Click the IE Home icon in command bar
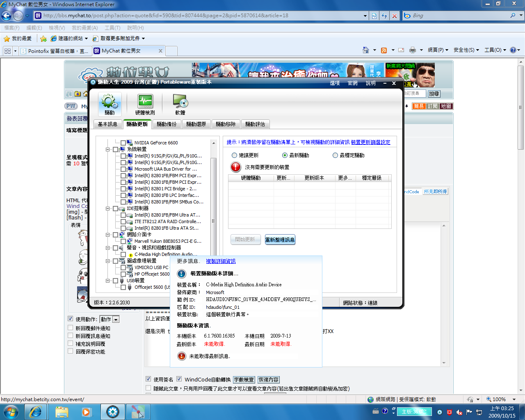The width and height of the screenshot is (525, 420). click(x=366, y=50)
